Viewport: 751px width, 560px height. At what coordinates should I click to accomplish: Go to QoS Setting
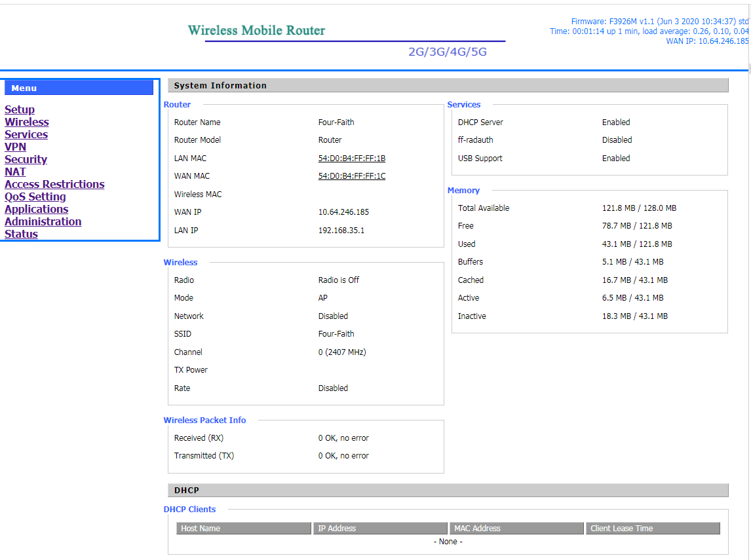click(35, 196)
